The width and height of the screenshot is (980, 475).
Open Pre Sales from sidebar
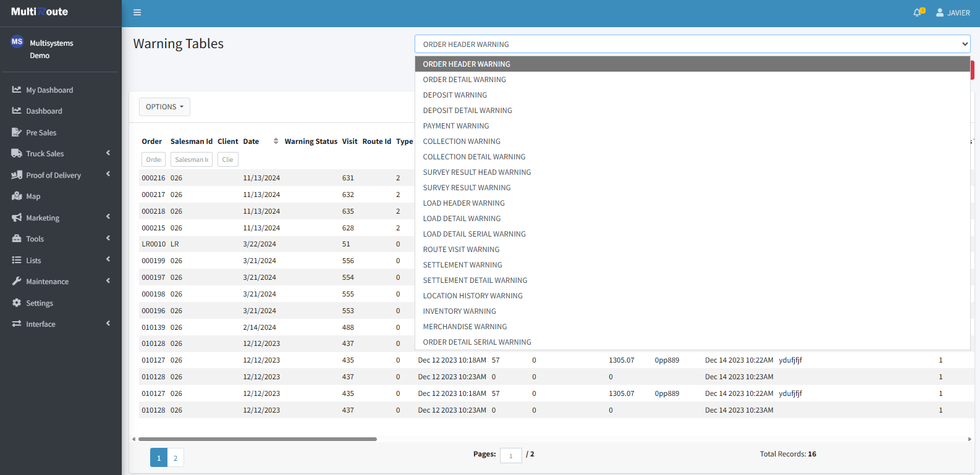41,132
